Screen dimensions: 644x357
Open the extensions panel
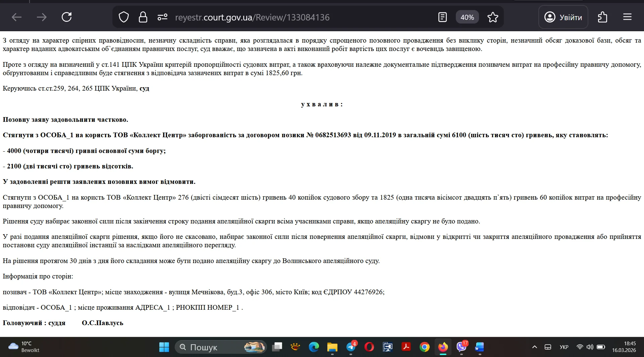click(x=602, y=17)
